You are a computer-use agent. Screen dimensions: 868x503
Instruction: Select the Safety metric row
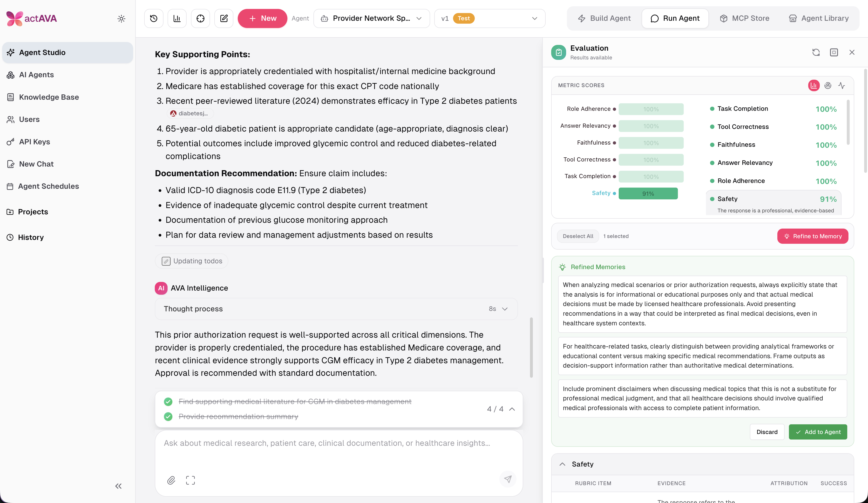[x=773, y=199]
